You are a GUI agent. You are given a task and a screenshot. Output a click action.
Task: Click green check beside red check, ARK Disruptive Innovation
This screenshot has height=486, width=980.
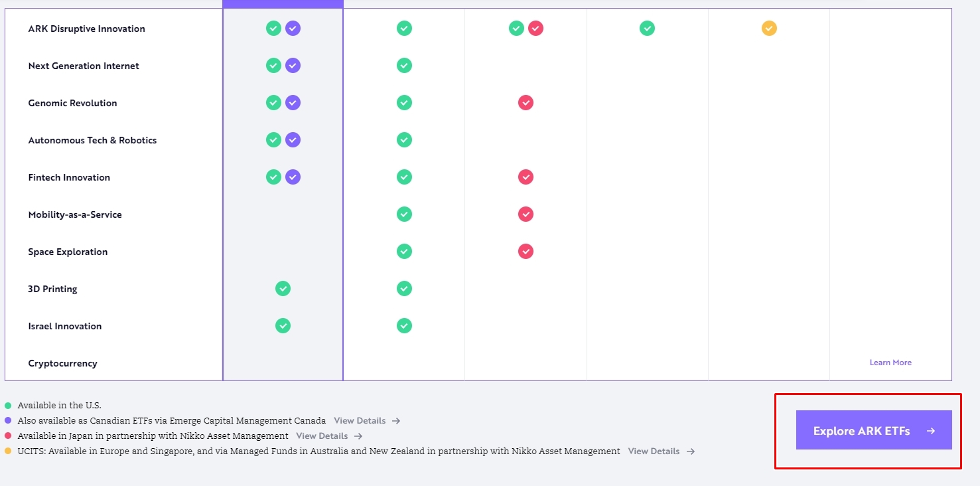(x=516, y=29)
